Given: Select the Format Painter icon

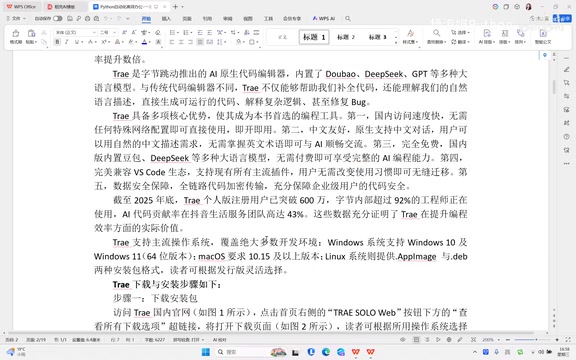Looking at the screenshot, I should (x=16, y=33).
